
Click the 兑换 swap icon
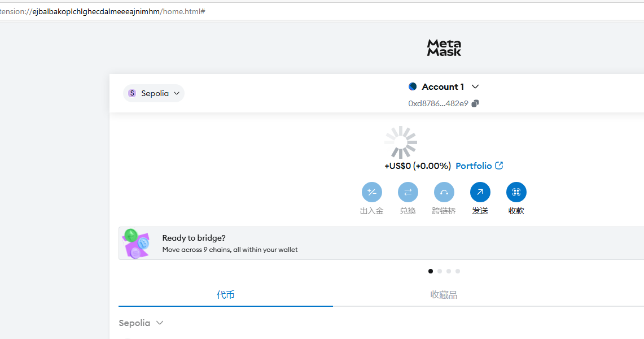[x=408, y=192]
